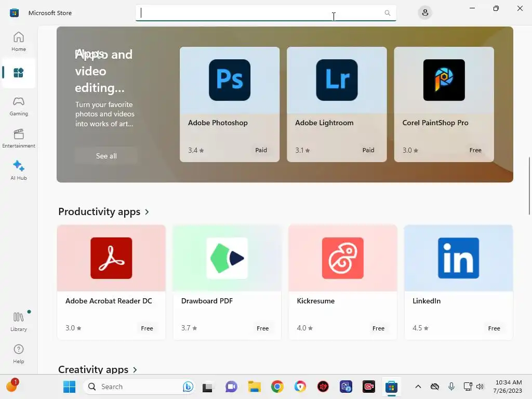This screenshot has width=532, height=399.
Task: Click the Bing icon in taskbar search
Action: (188, 387)
